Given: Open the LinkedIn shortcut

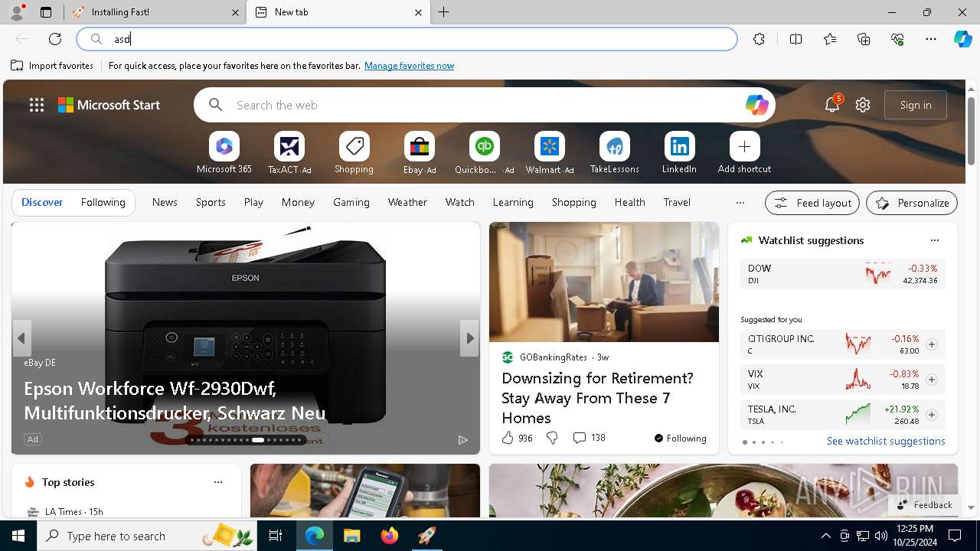Looking at the screenshot, I should pos(679,153).
